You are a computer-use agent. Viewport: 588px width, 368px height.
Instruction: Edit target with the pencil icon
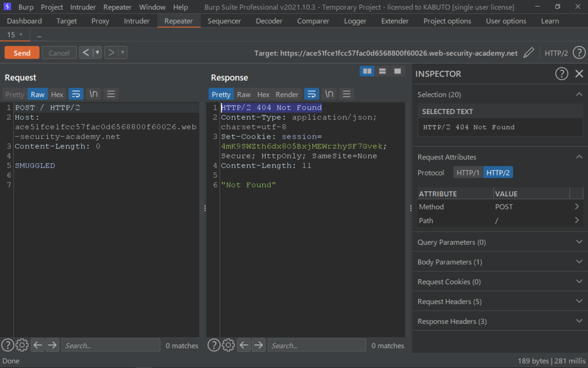[x=528, y=53]
